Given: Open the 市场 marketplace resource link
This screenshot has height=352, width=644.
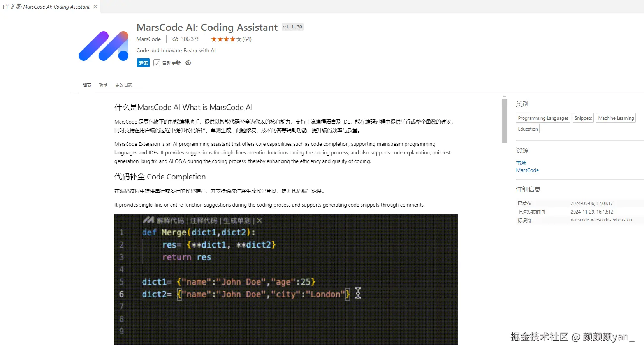Looking at the screenshot, I should [521, 163].
